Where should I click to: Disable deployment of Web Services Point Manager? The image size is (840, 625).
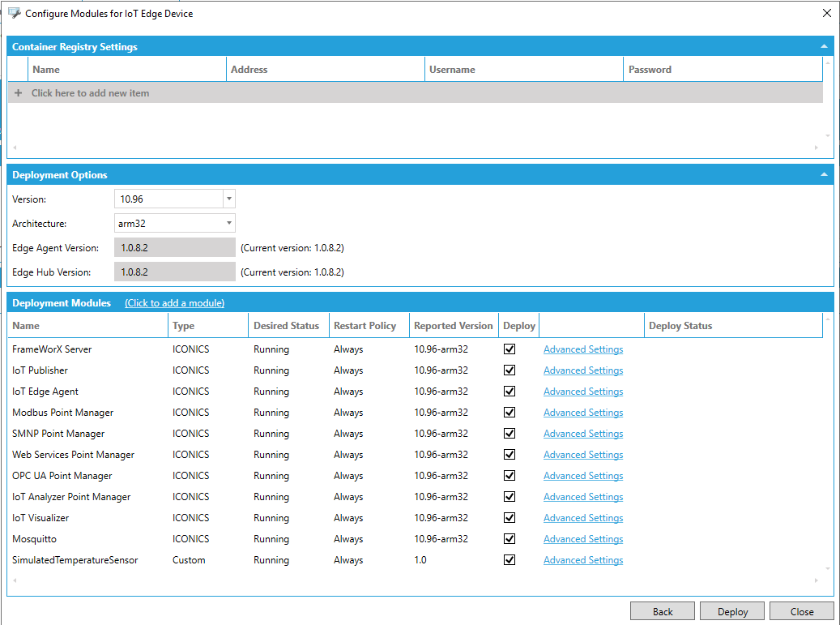pyautogui.click(x=510, y=455)
